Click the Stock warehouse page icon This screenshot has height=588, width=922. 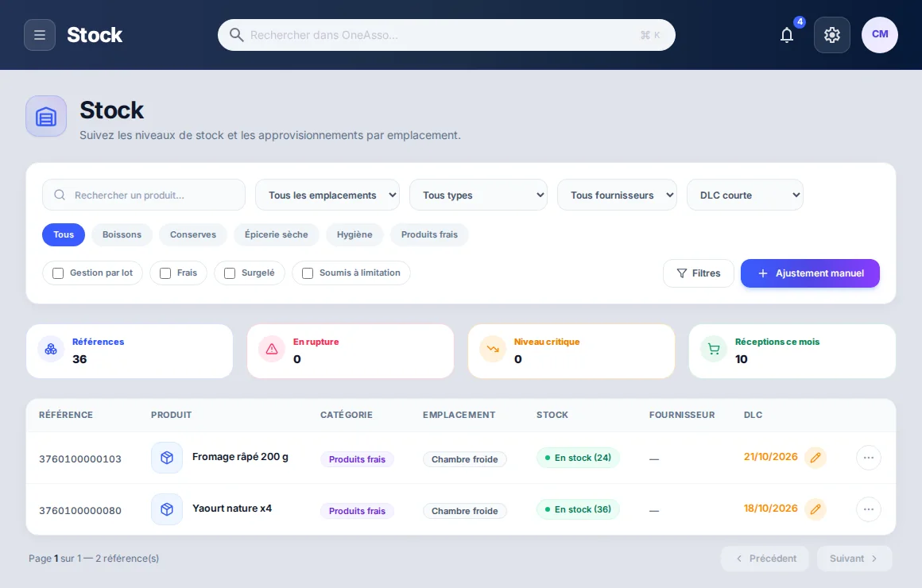tap(46, 117)
